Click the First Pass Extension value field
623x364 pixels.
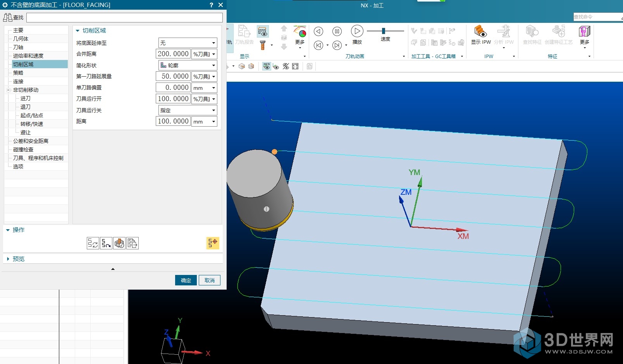point(173,77)
